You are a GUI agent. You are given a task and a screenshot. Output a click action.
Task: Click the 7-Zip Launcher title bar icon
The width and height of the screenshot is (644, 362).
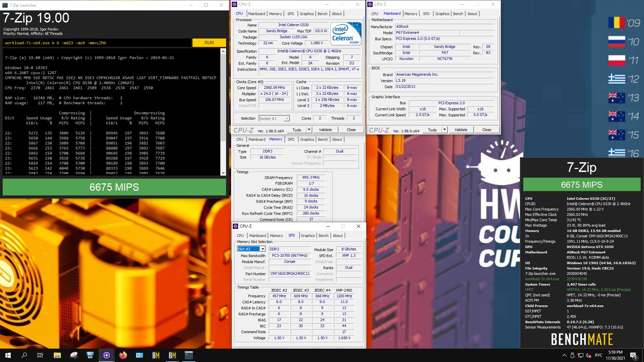tap(5, 5)
